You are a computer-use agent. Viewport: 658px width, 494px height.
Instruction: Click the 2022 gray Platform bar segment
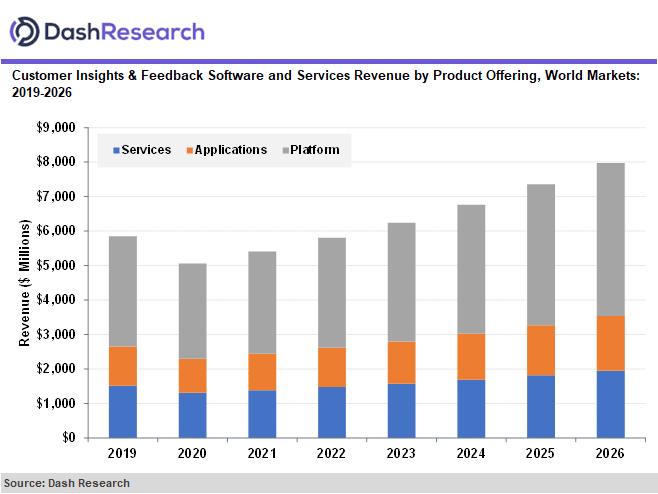(332, 292)
